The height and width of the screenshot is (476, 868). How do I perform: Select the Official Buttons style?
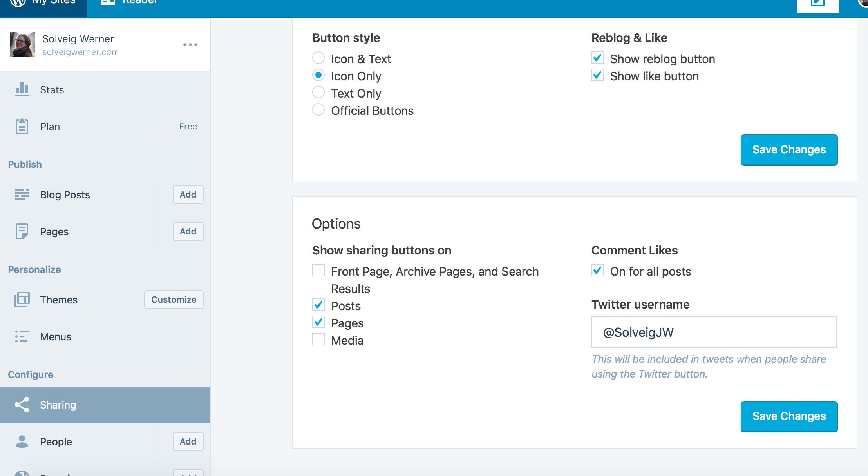coord(318,109)
